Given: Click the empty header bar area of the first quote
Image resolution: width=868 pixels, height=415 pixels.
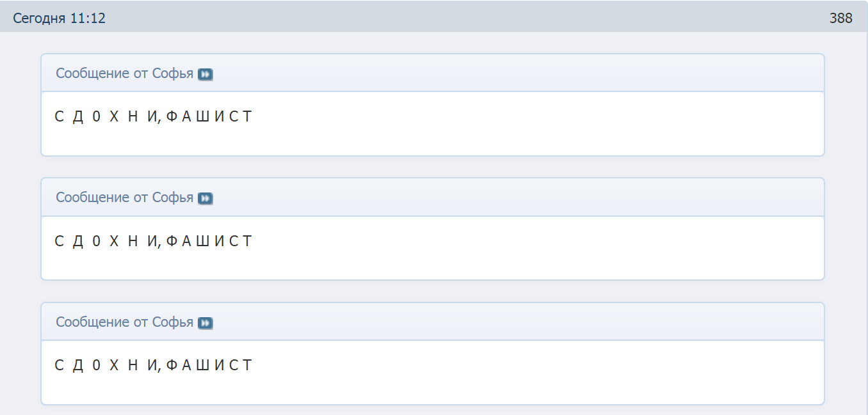Looking at the screenshot, I should click(512, 73).
